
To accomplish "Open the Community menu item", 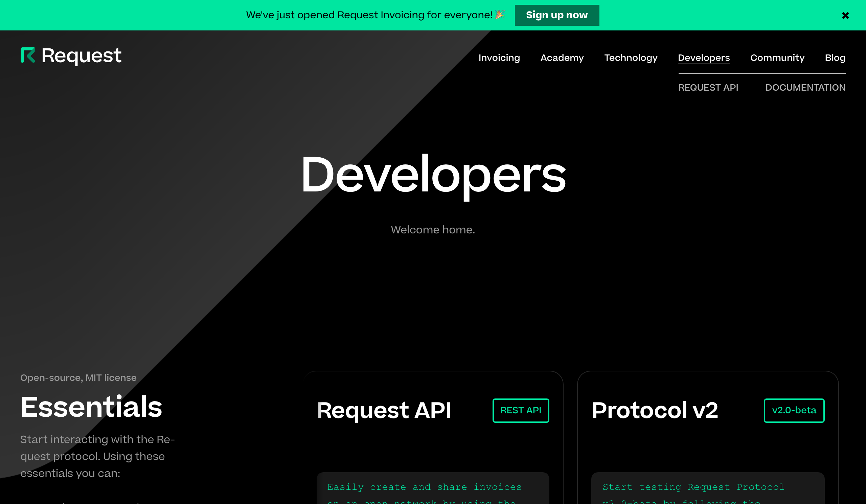I will [777, 58].
